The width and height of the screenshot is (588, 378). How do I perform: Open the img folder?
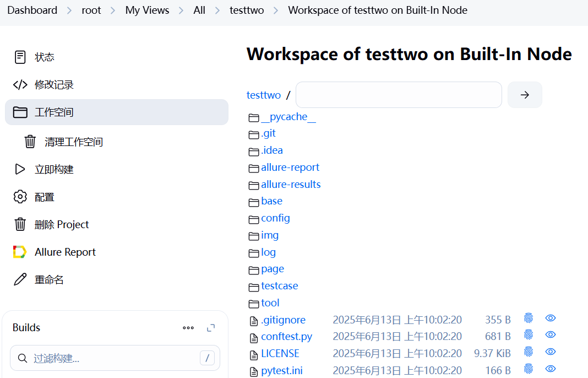pyautogui.click(x=270, y=235)
